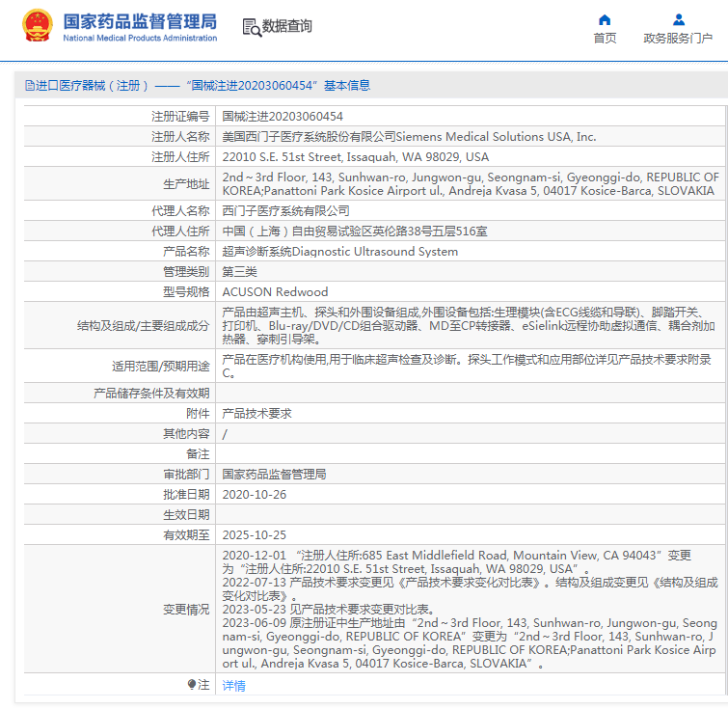The width and height of the screenshot is (728, 709).
Task: Click the 批准日期 row label
Action: pos(186,494)
